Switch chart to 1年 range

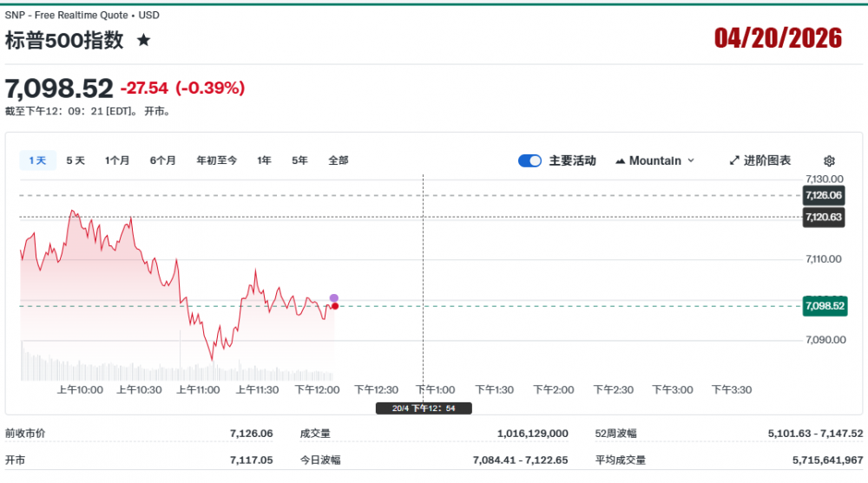(264, 160)
